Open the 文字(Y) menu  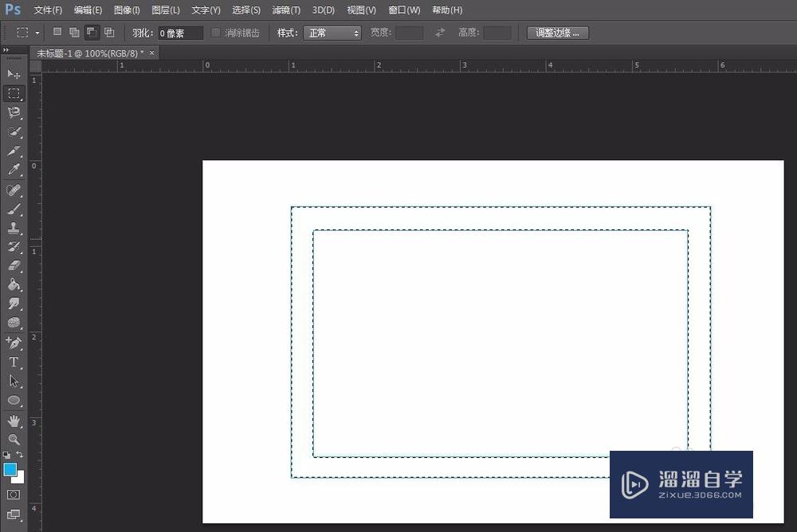click(206, 10)
